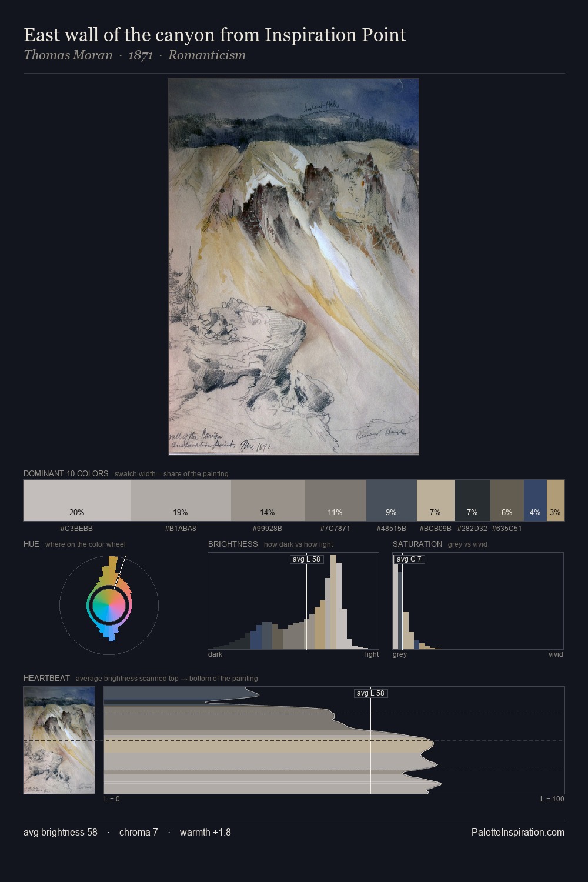Click the hex label #99928B
The image size is (588, 882).
coord(268,529)
